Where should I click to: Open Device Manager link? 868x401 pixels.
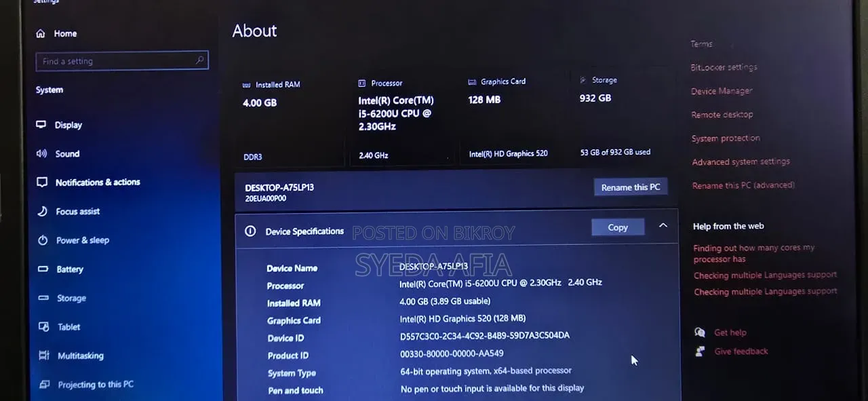[x=722, y=91]
